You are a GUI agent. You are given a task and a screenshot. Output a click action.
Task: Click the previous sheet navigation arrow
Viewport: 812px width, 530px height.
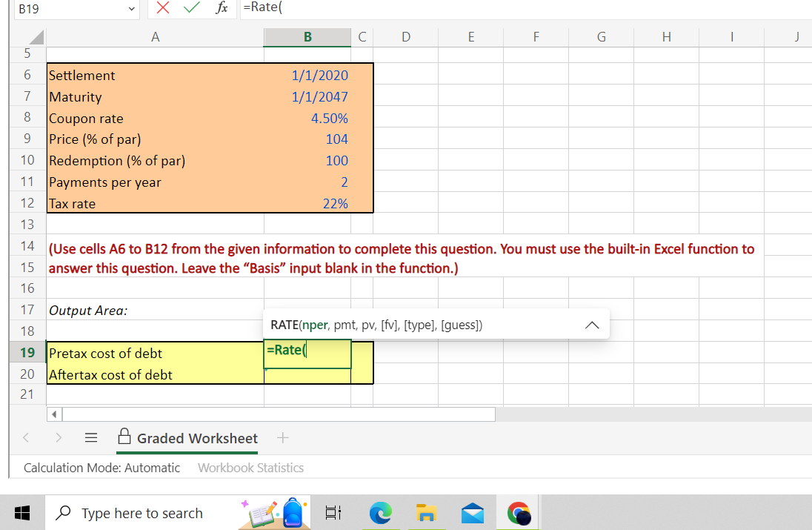tap(25, 437)
